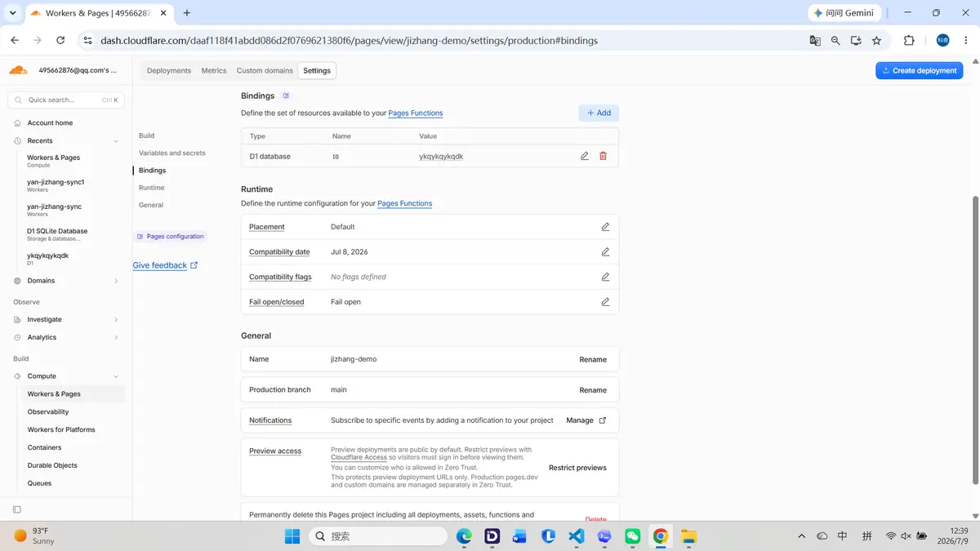Viewport: 980px width, 551px height.
Task: Open yan-jizhang-sync1 worker from Recents
Action: click(x=56, y=185)
